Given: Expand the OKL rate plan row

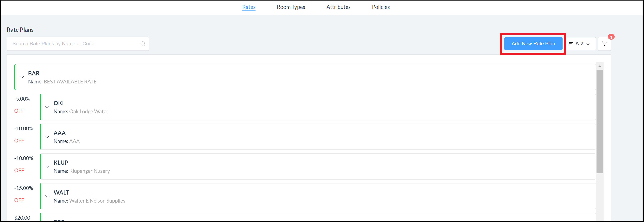Looking at the screenshot, I should point(46,106).
